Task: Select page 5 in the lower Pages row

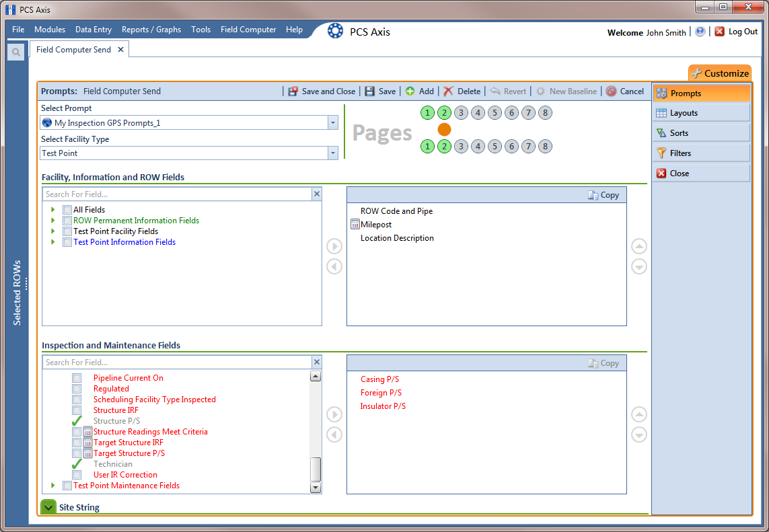Action: [495, 146]
